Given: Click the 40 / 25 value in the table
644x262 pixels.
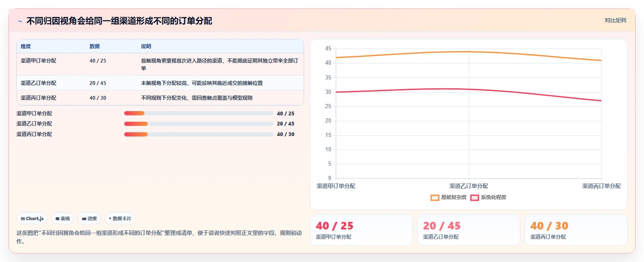Looking at the screenshot, I should [x=98, y=61].
